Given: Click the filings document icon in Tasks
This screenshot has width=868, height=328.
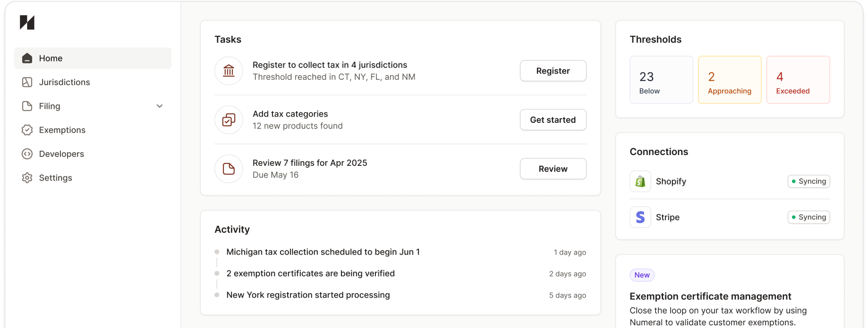Looking at the screenshot, I should [229, 169].
